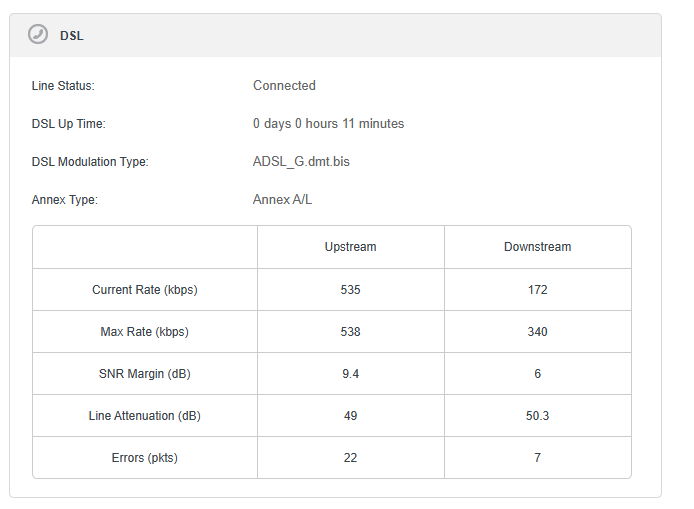Click the Connected status value
The width and height of the screenshot is (694, 509).
[284, 86]
